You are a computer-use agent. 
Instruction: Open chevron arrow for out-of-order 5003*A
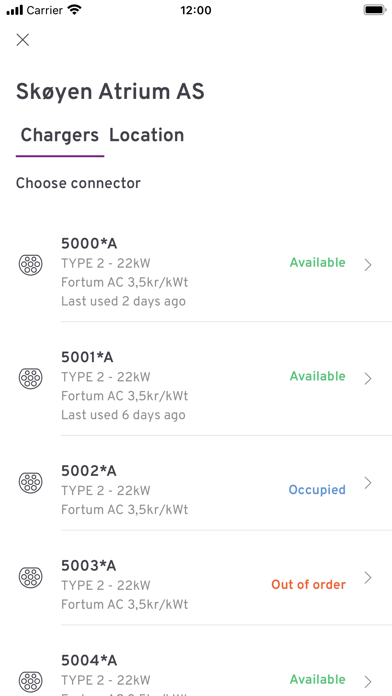click(x=368, y=578)
